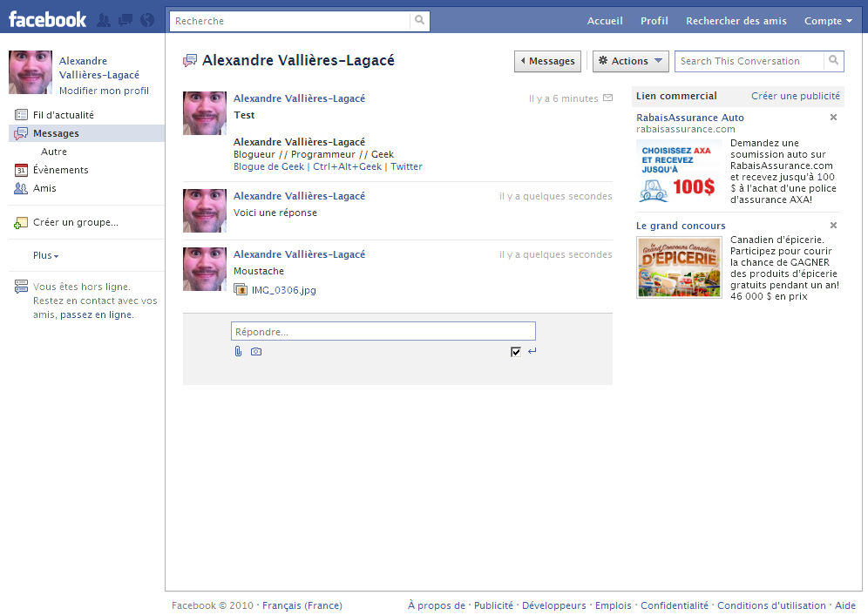Click 'passez en ligne' link
This screenshot has width=868, height=615.
tap(97, 314)
